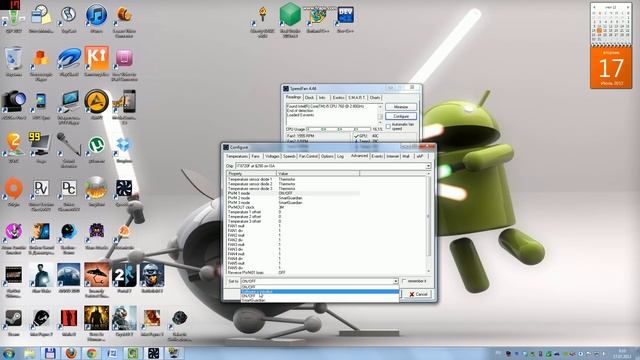Viewport: 640px width, 360px height.
Task: Open the Steam desktop shortcut
Action: 13,321
